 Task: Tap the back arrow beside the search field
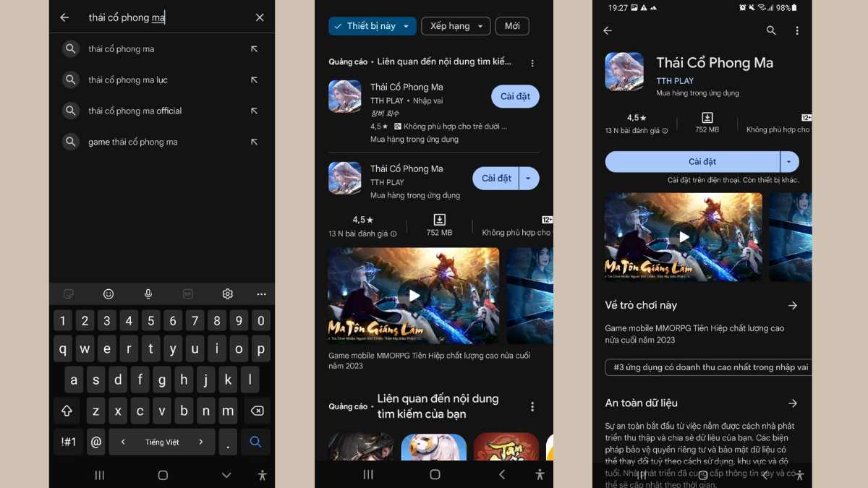65,17
